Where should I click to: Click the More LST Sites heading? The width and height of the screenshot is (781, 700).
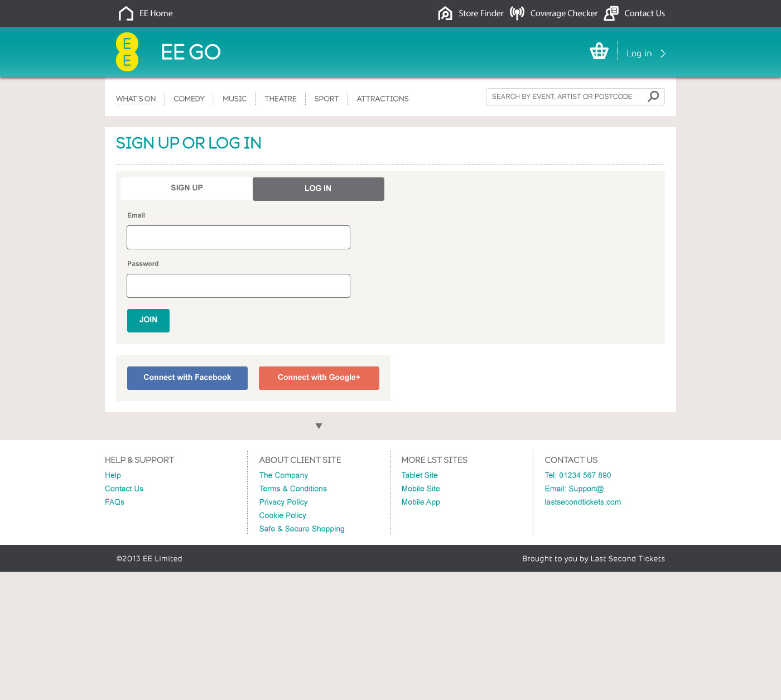coord(435,460)
